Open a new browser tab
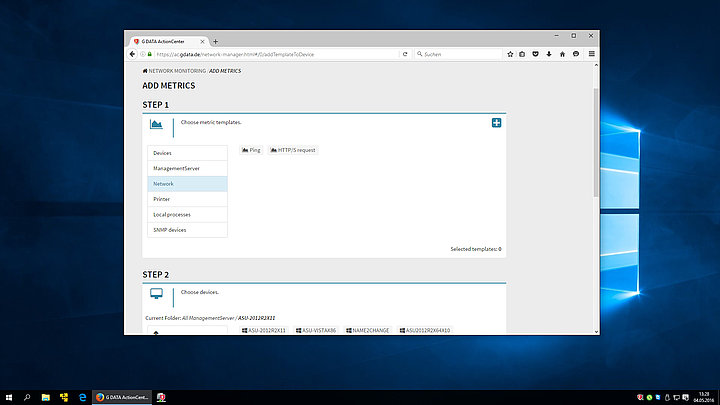 coord(215,41)
